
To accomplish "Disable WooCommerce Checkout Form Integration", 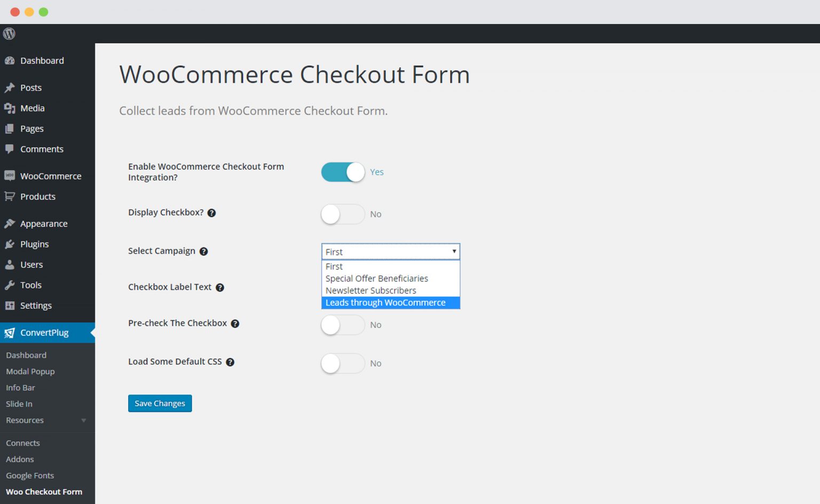I will [x=342, y=172].
